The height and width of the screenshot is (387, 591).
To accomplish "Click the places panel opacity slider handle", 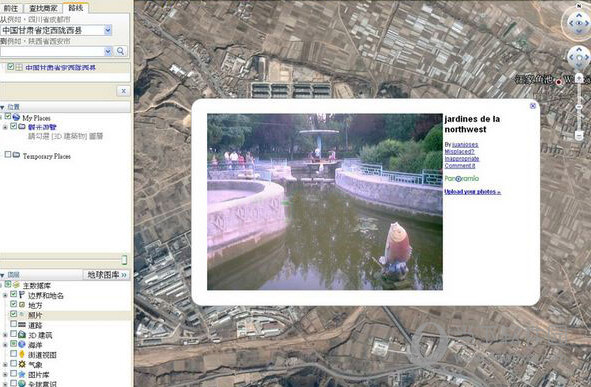I will (x=124, y=260).
